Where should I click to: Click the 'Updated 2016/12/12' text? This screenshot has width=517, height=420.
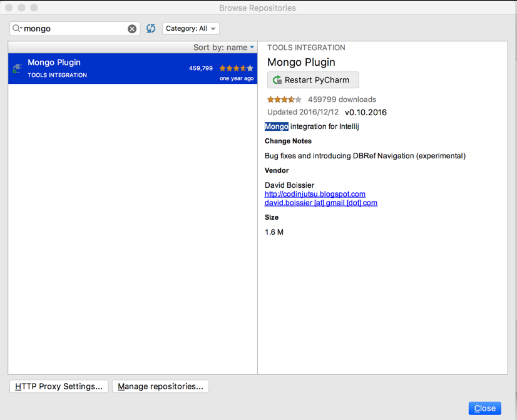coord(303,112)
